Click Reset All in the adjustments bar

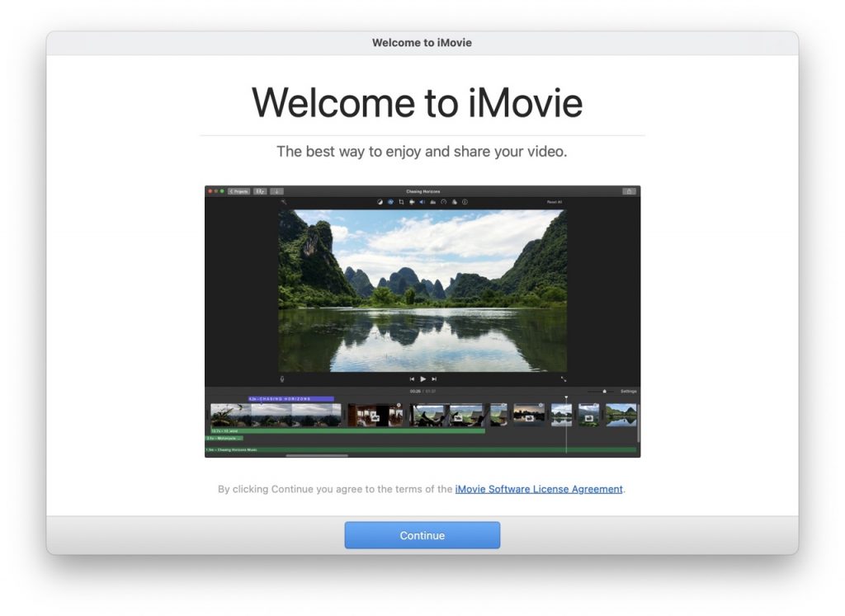pyautogui.click(x=555, y=201)
